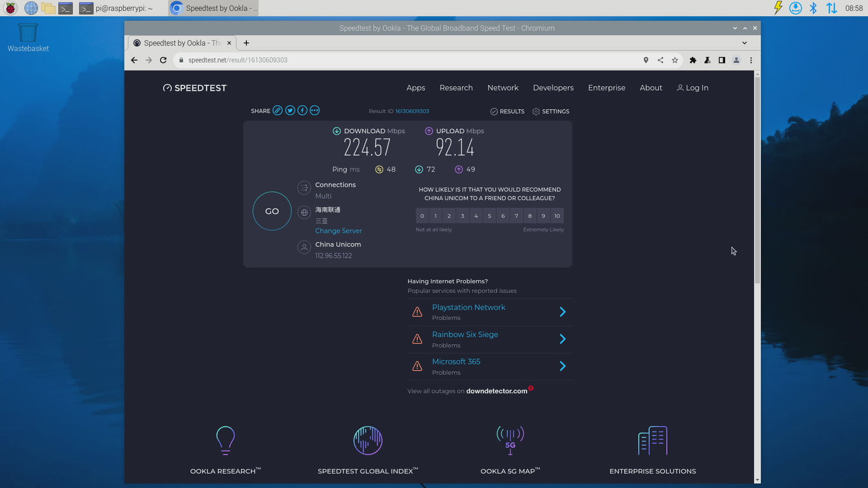Click the Ookla Research lightbulb icon
The height and width of the screenshot is (488, 868).
click(x=225, y=440)
